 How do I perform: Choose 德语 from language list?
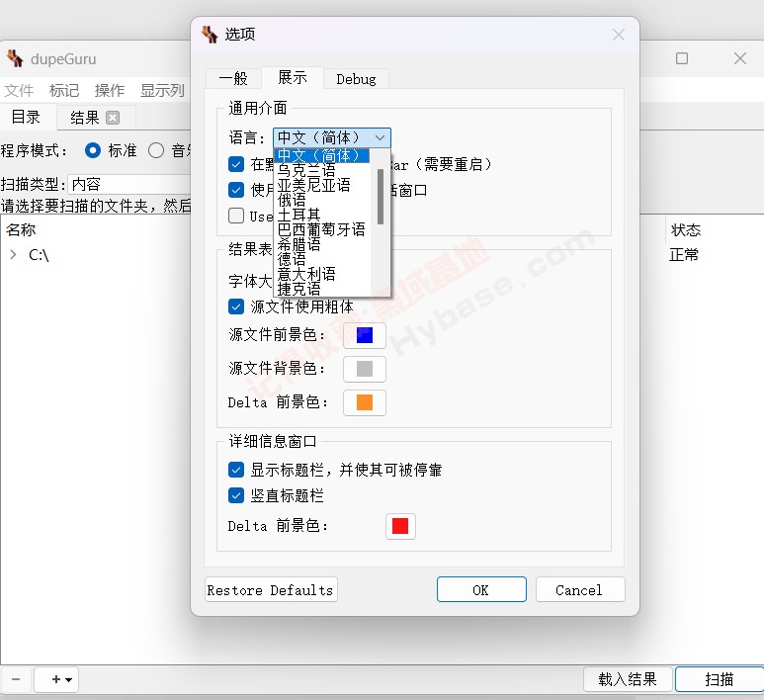(x=321, y=259)
